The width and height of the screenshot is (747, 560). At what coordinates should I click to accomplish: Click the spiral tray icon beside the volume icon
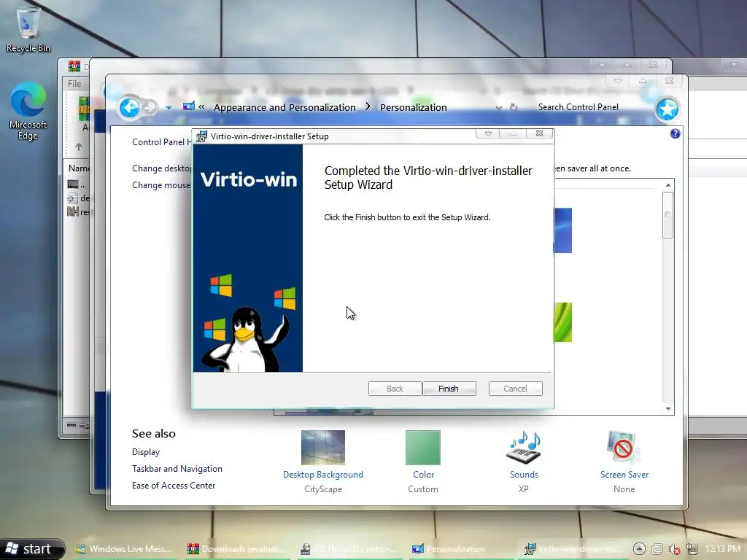click(657, 549)
